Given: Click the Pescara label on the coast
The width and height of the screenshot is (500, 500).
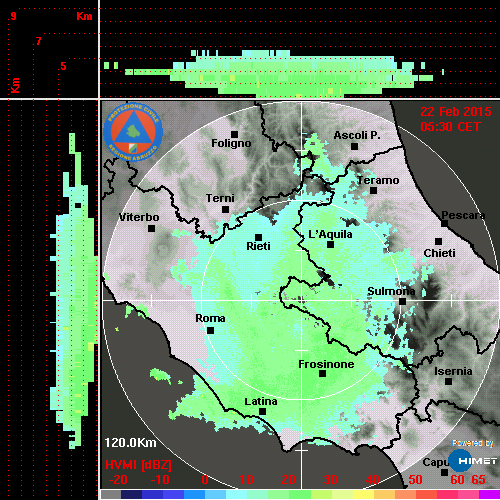Looking at the screenshot, I should click(463, 215).
